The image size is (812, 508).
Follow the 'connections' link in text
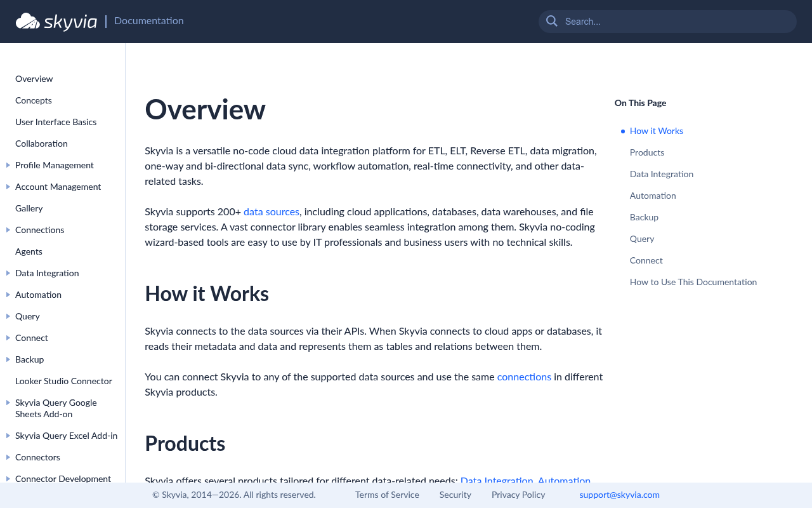524,377
